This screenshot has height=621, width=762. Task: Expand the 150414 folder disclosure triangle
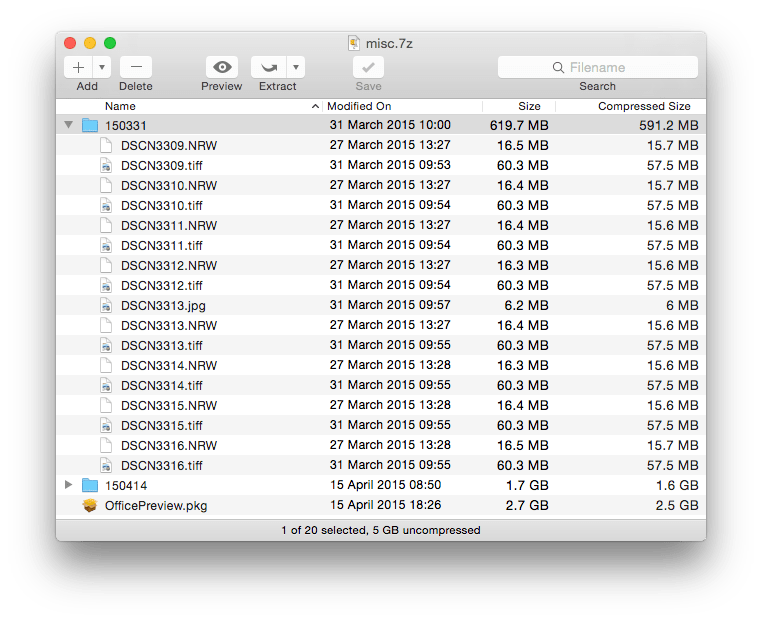coord(68,485)
